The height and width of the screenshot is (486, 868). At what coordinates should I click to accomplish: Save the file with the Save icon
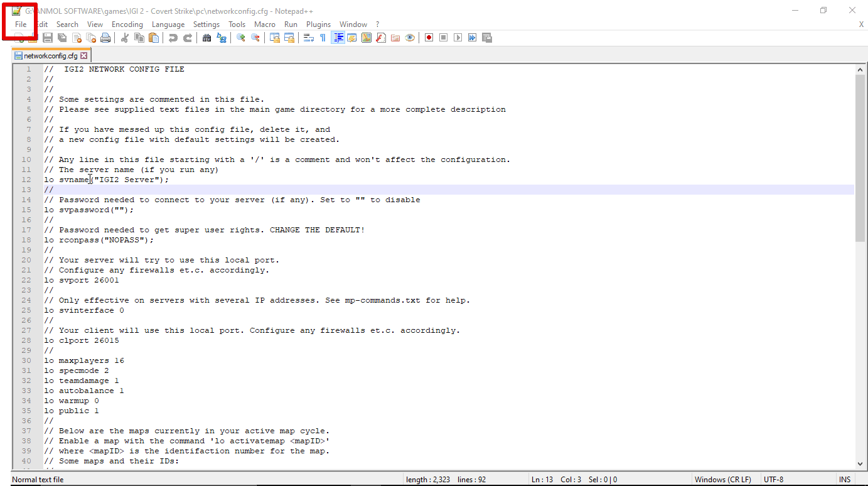coord(47,37)
